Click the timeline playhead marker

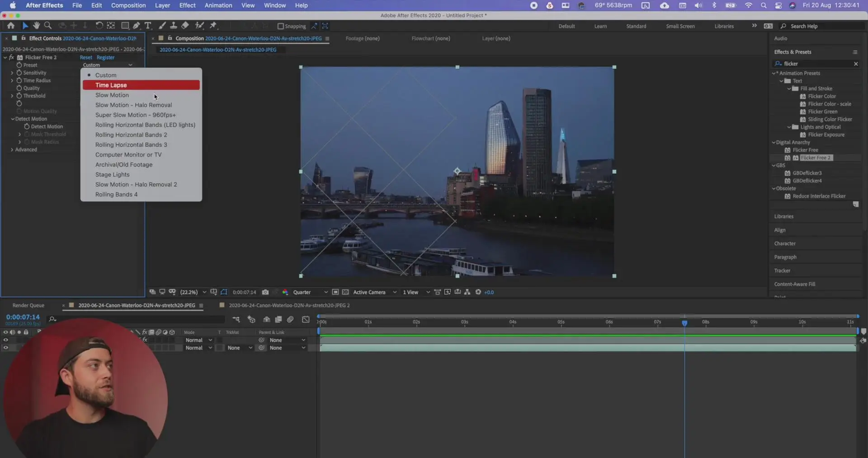684,323
